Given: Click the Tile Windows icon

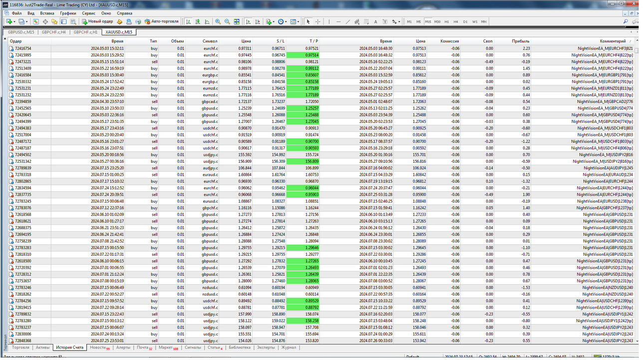Looking at the screenshot, I should (x=237, y=21).
